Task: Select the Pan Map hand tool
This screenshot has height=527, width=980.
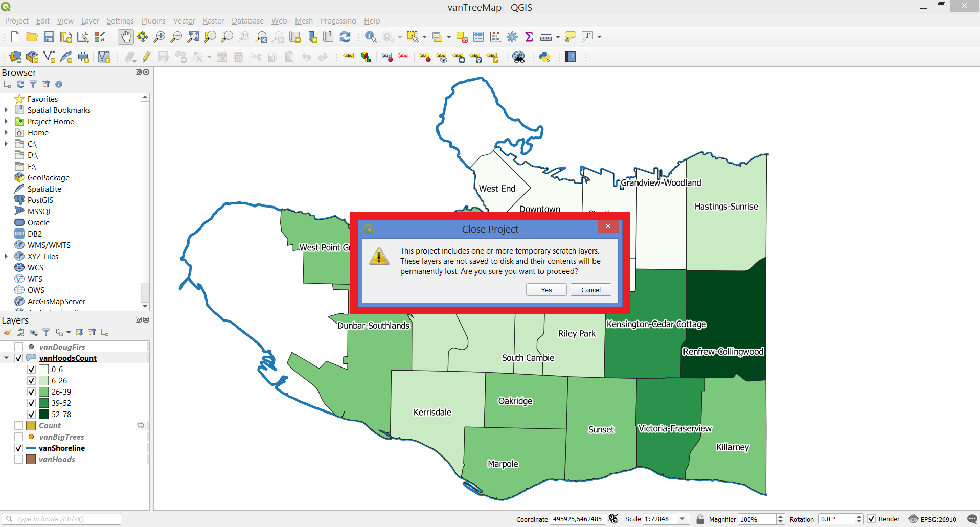Action: point(125,37)
